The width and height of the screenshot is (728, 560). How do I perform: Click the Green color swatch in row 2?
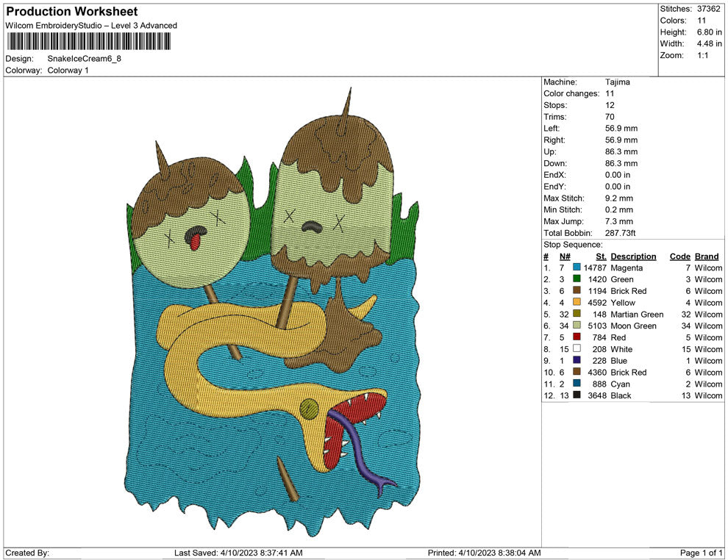pyautogui.click(x=577, y=279)
